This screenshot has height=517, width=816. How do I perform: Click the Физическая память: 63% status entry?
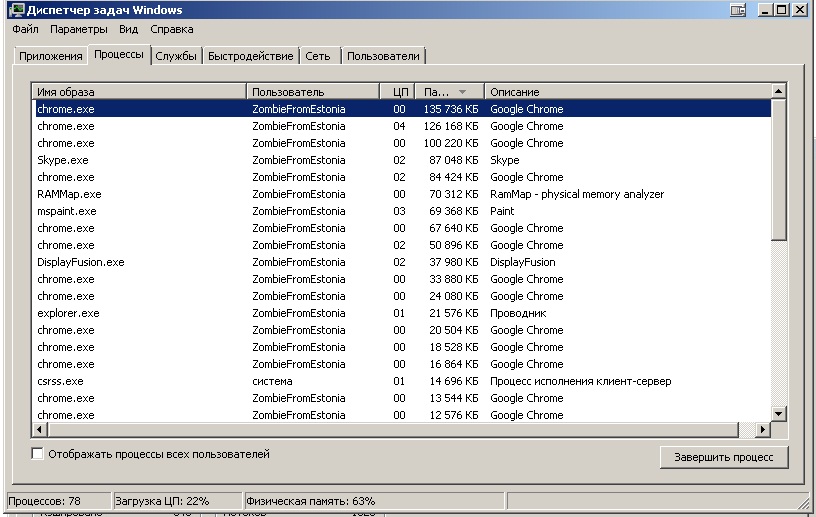tap(374, 501)
